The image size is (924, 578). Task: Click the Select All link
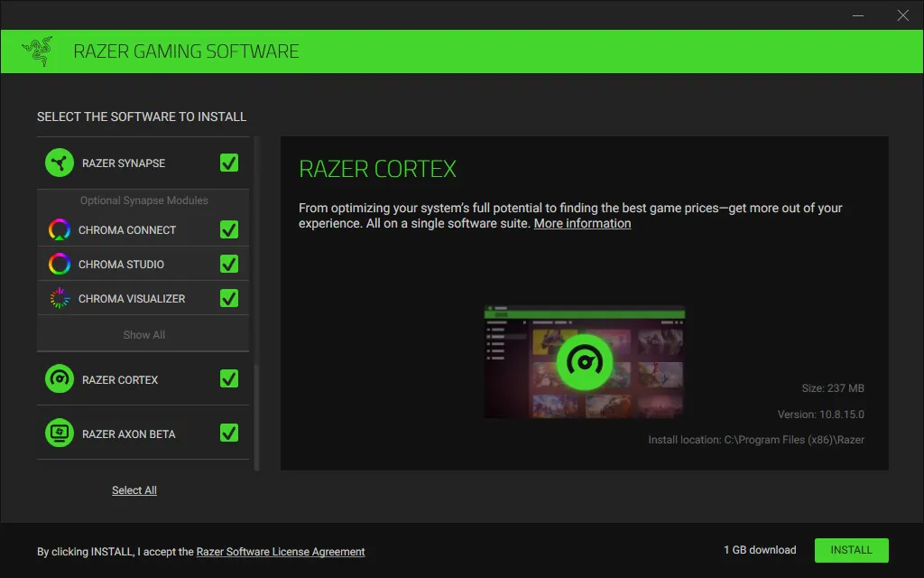[134, 490]
